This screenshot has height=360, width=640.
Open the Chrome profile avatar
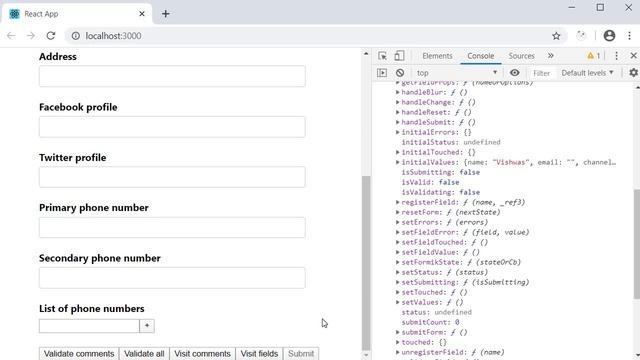(609, 36)
